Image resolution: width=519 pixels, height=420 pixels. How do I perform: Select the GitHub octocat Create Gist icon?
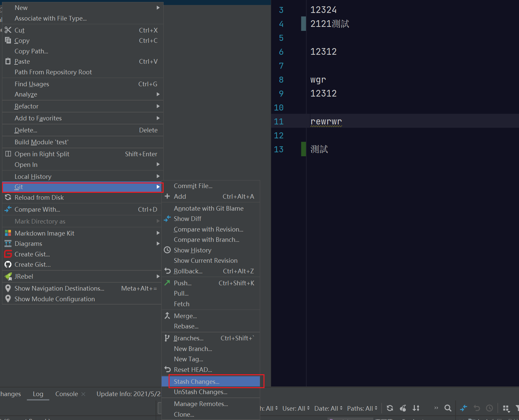pyautogui.click(x=8, y=264)
